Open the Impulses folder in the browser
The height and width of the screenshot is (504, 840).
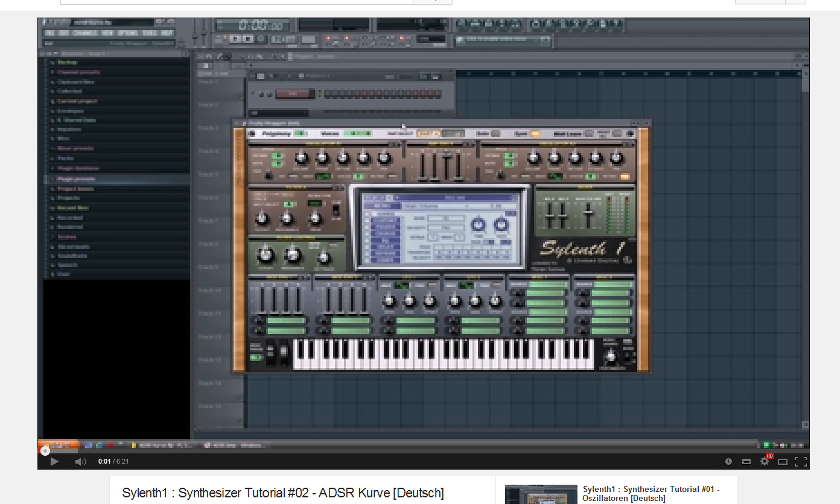coord(69,130)
